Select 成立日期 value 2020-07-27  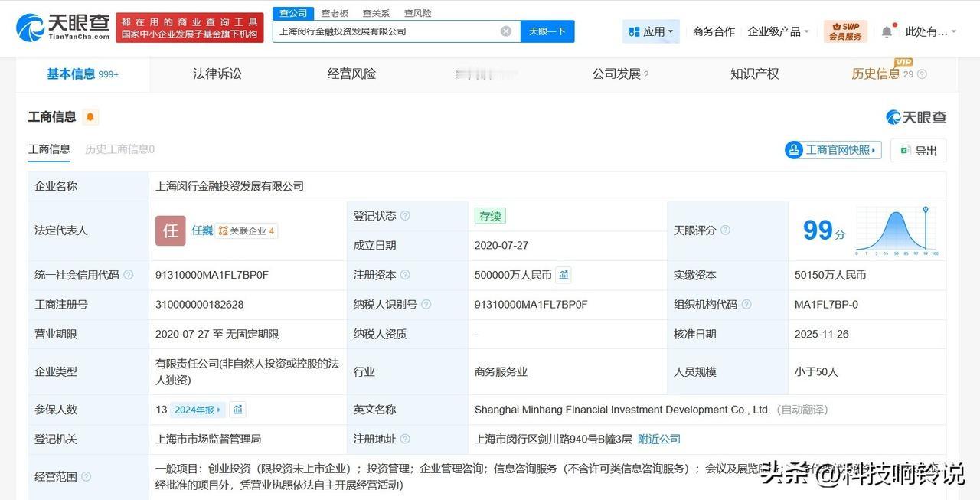click(501, 246)
